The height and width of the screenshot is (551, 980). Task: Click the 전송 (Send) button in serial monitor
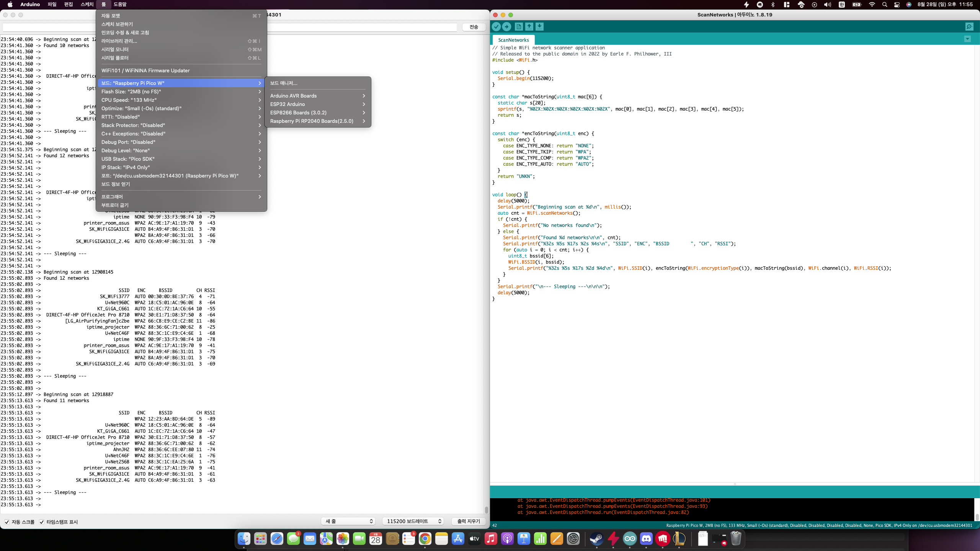(x=474, y=27)
